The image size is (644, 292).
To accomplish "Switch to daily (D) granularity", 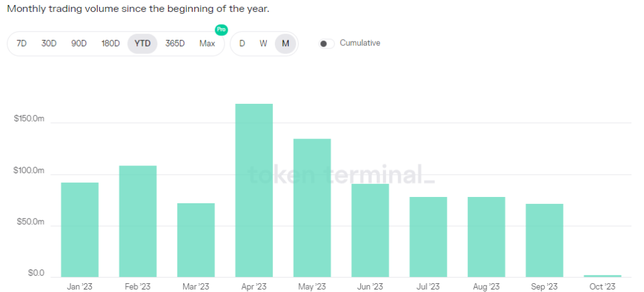I will pos(242,43).
